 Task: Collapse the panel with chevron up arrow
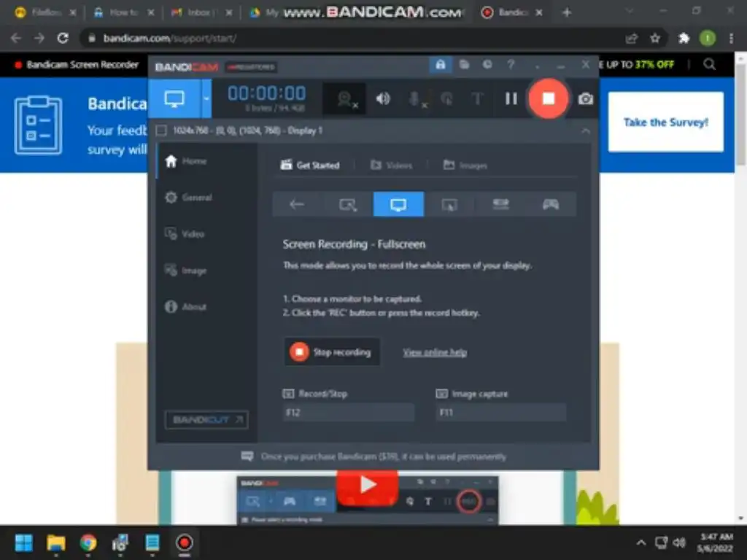(586, 131)
